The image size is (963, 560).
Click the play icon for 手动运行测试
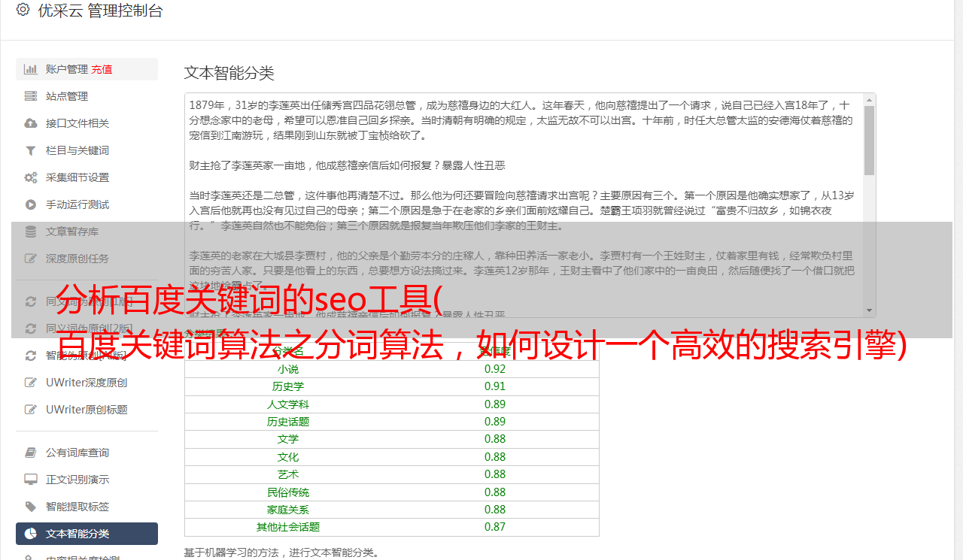click(x=31, y=204)
